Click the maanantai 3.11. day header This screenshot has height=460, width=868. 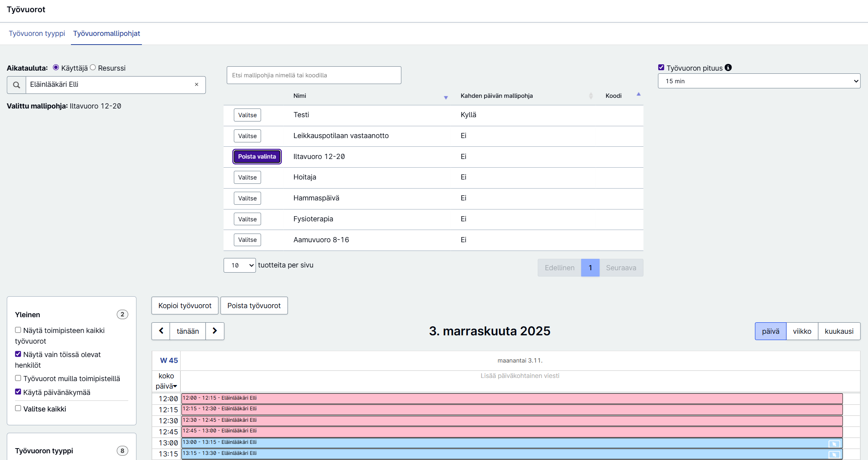coord(520,361)
